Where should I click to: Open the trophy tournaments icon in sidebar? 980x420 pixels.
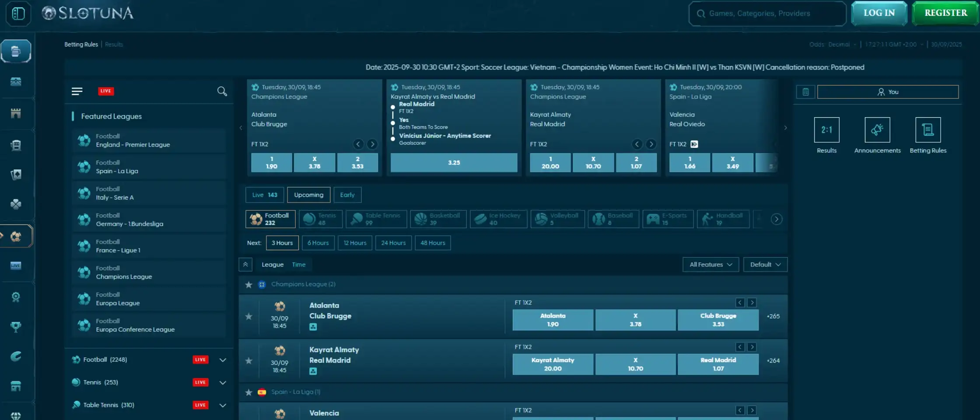pos(17,327)
